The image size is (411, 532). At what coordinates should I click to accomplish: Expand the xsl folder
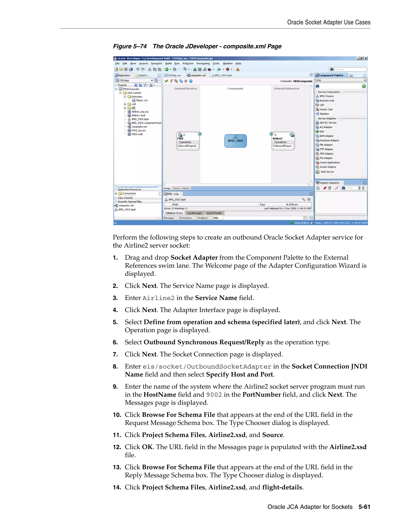pyautogui.click(x=125, y=108)
